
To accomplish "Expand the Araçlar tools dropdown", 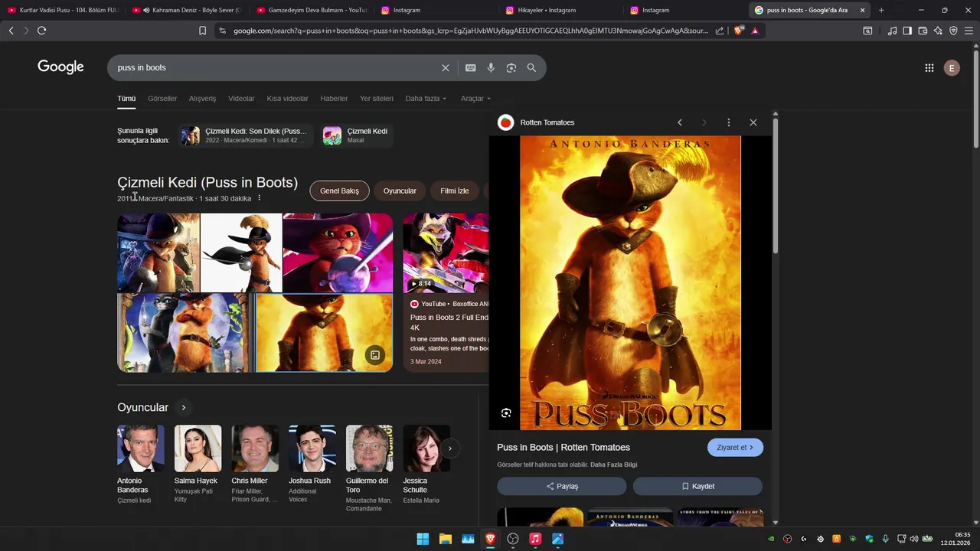I will pos(475,99).
